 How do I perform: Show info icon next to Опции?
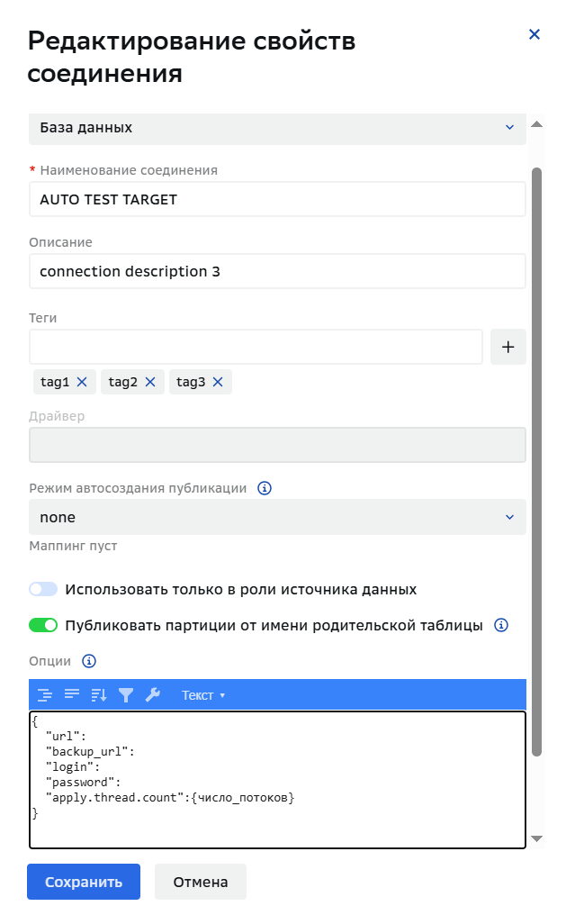click(89, 661)
